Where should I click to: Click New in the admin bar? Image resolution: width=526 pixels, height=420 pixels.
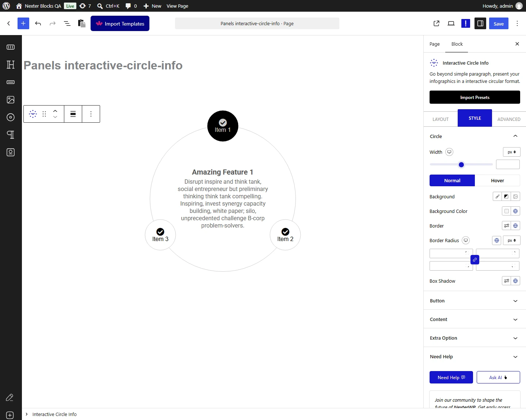152,6
